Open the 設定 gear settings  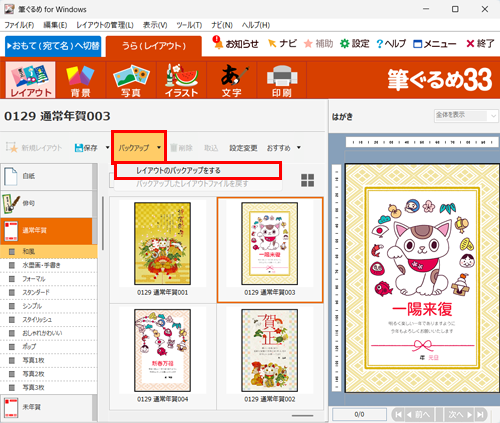click(x=355, y=43)
